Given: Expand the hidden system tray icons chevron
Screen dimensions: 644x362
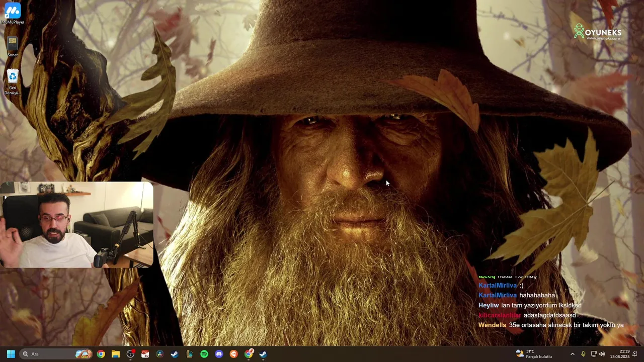Looking at the screenshot, I should [572, 354].
